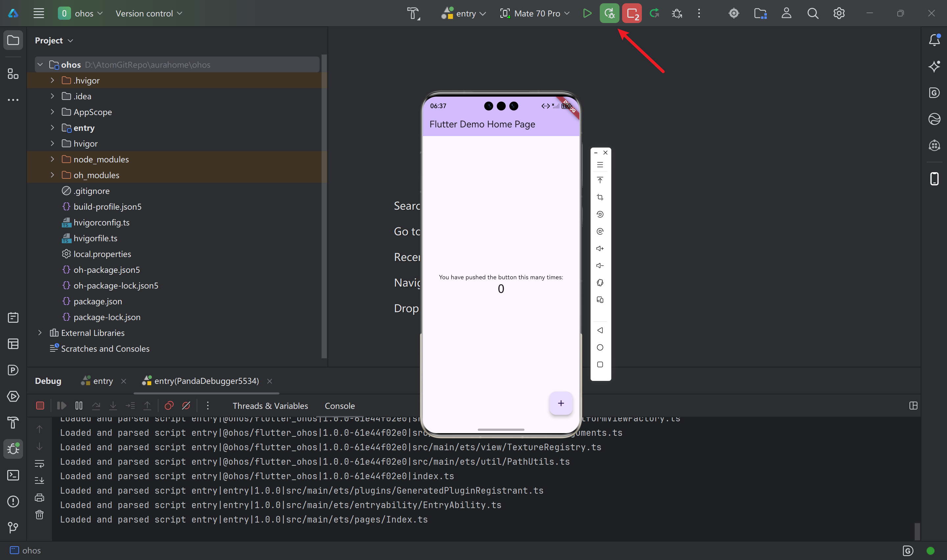Expand the entry module folder
Image resolution: width=947 pixels, height=560 pixels.
click(x=53, y=128)
